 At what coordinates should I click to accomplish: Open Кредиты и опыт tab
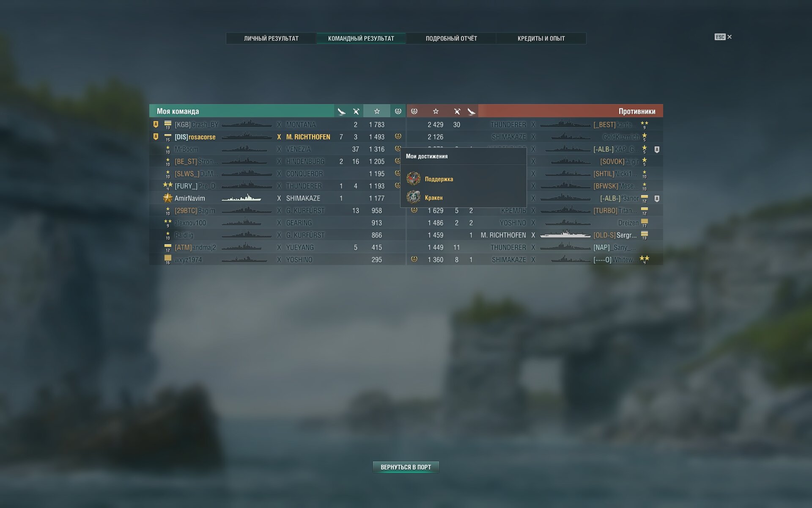pos(541,39)
